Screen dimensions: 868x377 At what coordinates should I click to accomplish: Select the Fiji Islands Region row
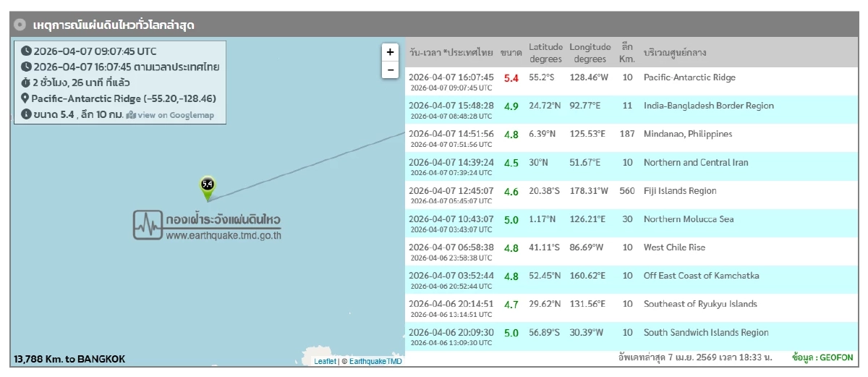(x=630, y=195)
